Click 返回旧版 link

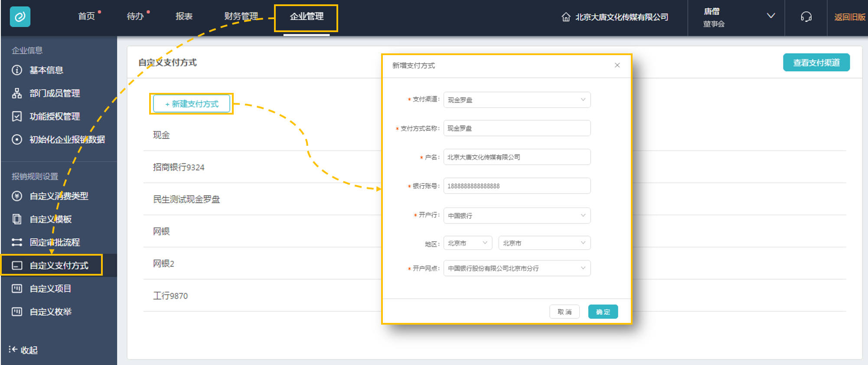[850, 17]
